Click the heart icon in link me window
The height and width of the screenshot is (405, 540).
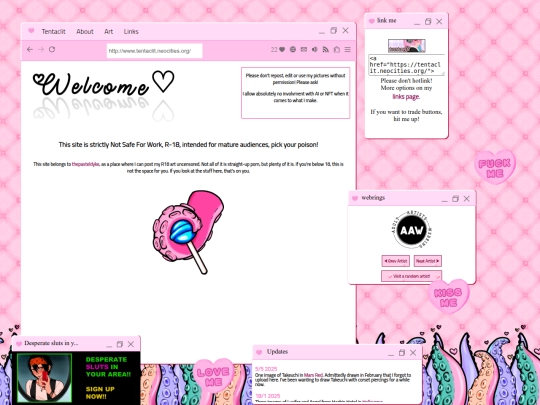tap(372, 21)
